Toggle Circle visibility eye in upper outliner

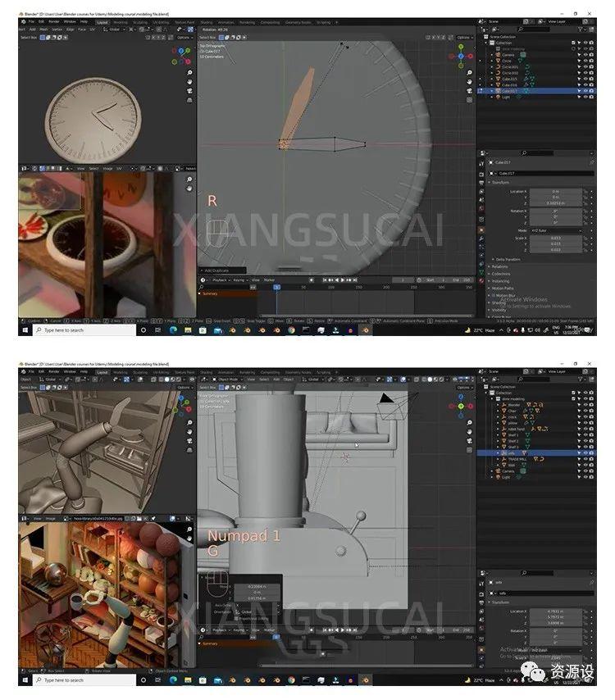585,61
